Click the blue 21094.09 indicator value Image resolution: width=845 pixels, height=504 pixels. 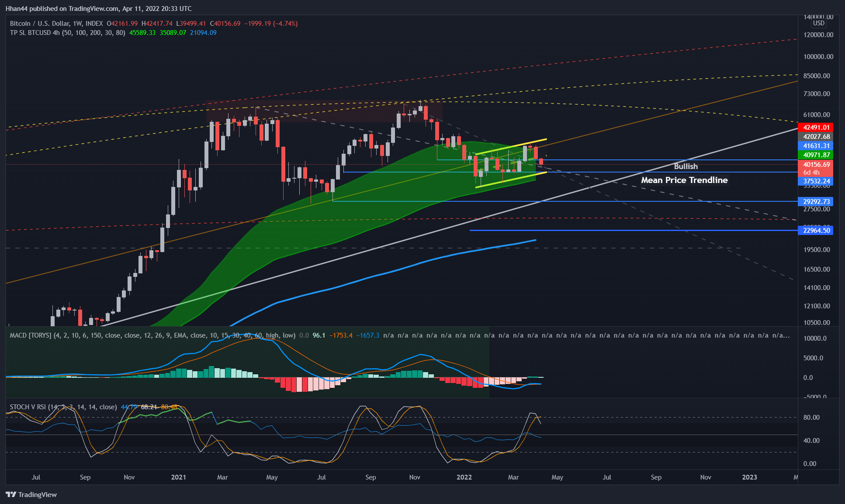pyautogui.click(x=203, y=33)
